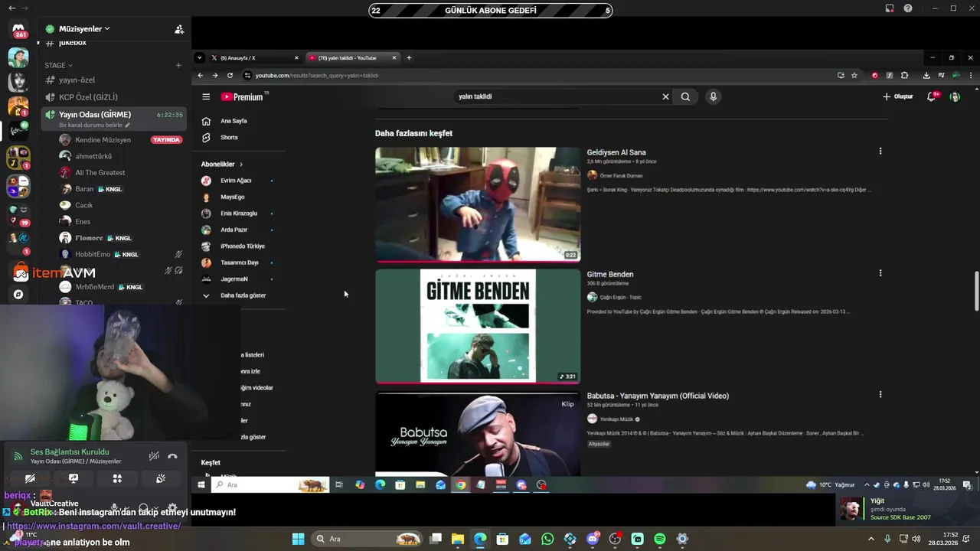Click the Ömer Faruk Duman channel name
980x551 pixels.
coord(621,176)
